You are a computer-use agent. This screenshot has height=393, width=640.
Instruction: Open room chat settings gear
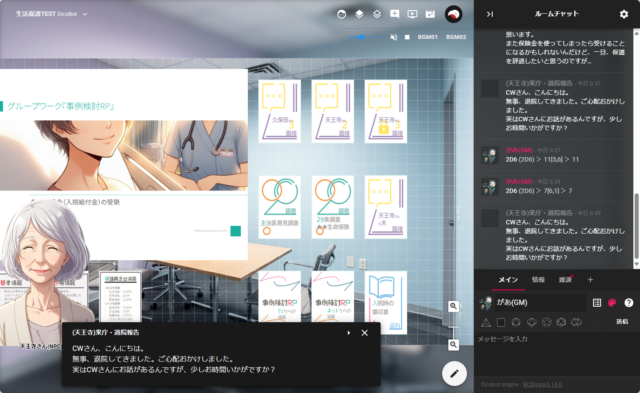point(624,14)
